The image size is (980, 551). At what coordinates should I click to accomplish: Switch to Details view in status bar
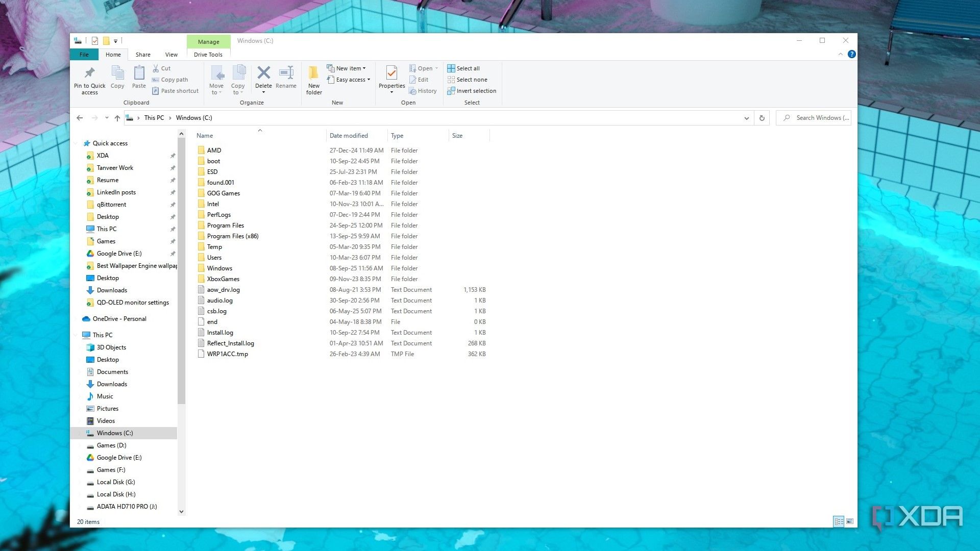coord(838,521)
